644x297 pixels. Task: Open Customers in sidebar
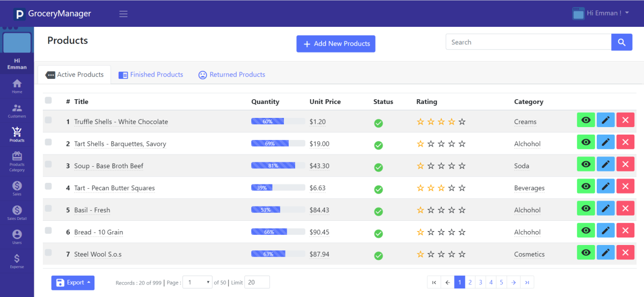point(17,111)
